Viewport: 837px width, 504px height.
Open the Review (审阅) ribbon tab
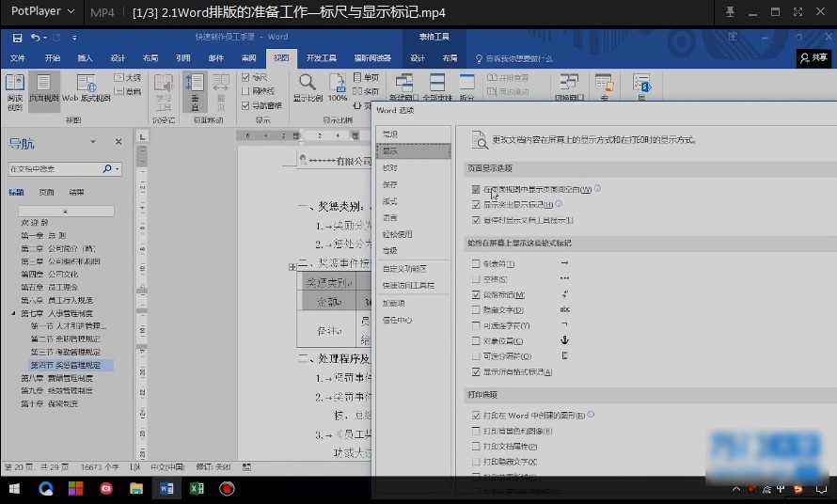click(x=249, y=58)
